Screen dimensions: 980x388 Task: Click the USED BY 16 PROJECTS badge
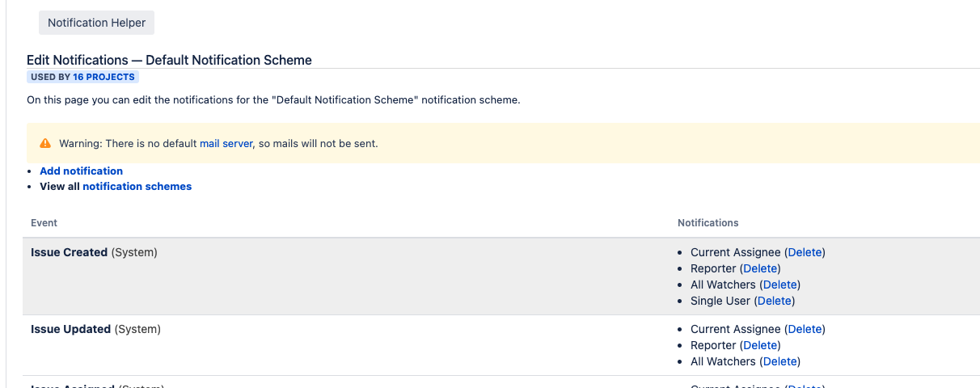pyautogui.click(x=82, y=77)
